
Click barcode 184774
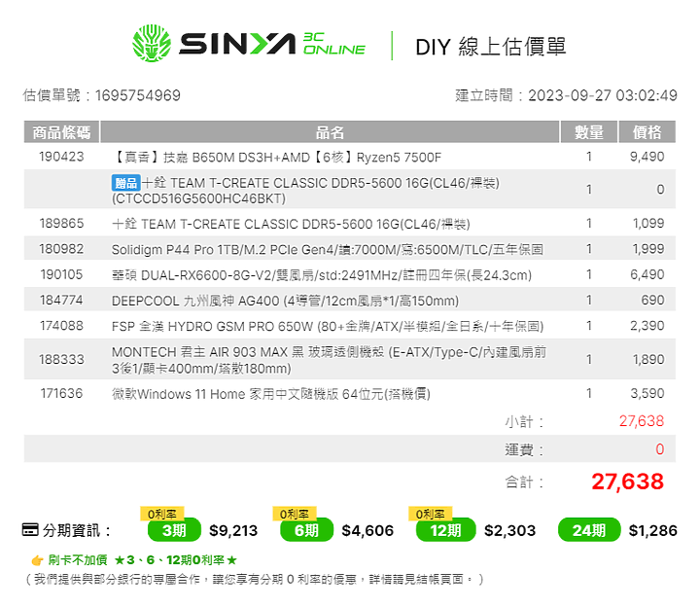click(x=61, y=300)
